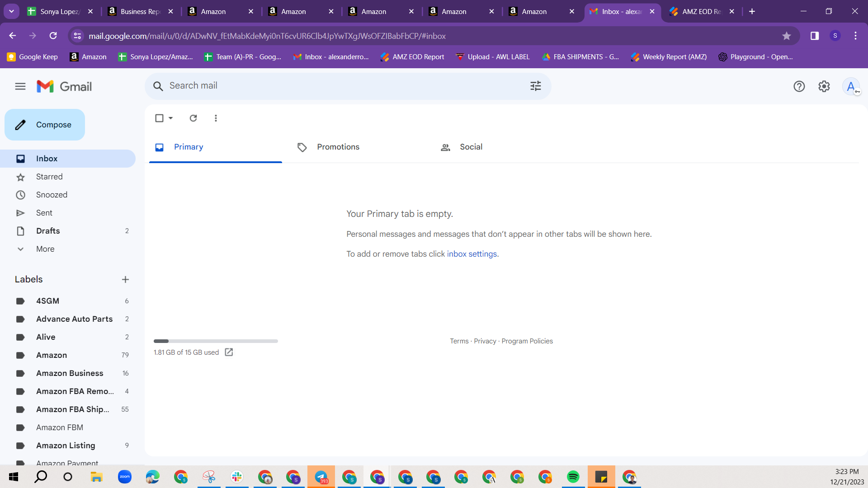Open the Advance Auto Parts label

pyautogui.click(x=68, y=319)
